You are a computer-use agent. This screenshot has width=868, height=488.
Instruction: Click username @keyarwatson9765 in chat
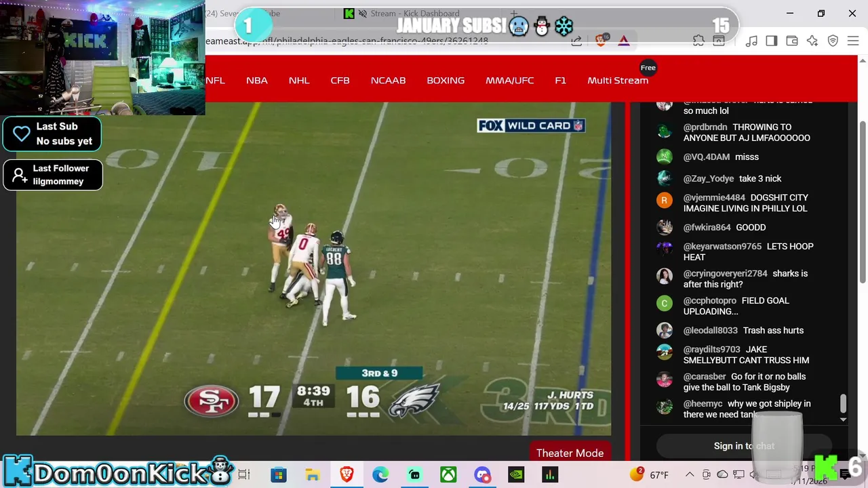pyautogui.click(x=722, y=246)
